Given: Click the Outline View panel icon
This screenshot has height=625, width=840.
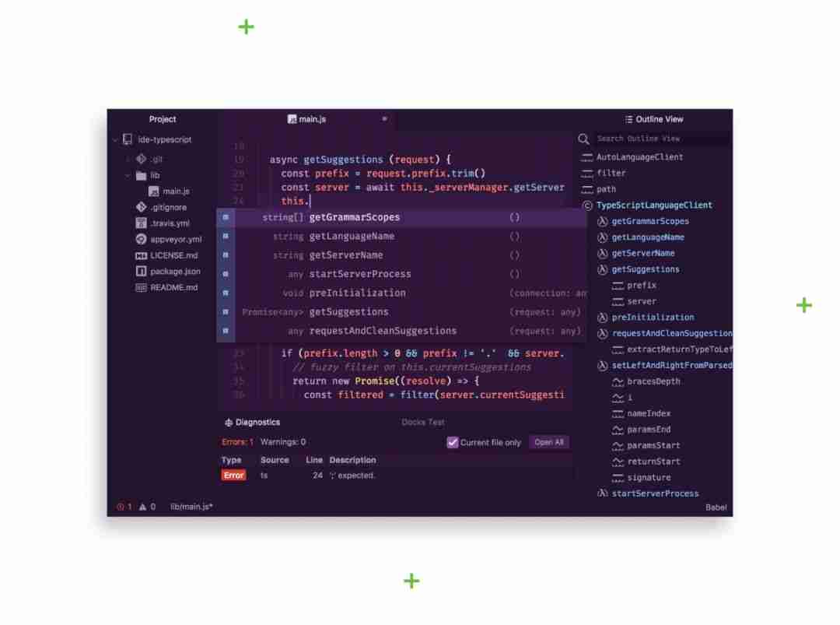Looking at the screenshot, I should tap(628, 119).
